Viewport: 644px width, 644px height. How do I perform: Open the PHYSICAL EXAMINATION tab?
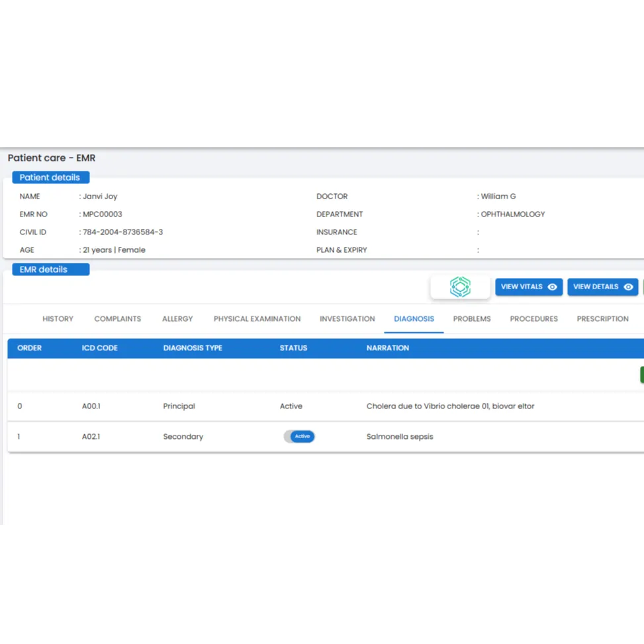pyautogui.click(x=257, y=318)
